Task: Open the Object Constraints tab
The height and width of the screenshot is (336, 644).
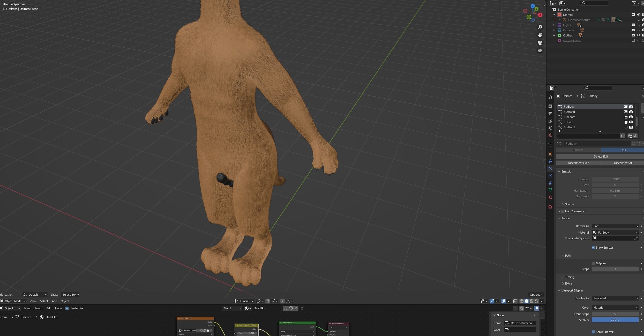Action: coord(550,183)
